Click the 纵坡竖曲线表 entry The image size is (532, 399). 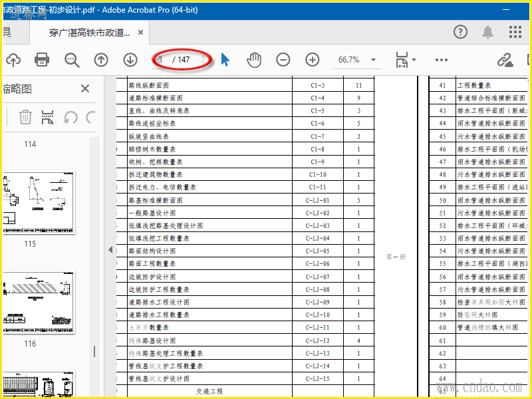point(149,136)
